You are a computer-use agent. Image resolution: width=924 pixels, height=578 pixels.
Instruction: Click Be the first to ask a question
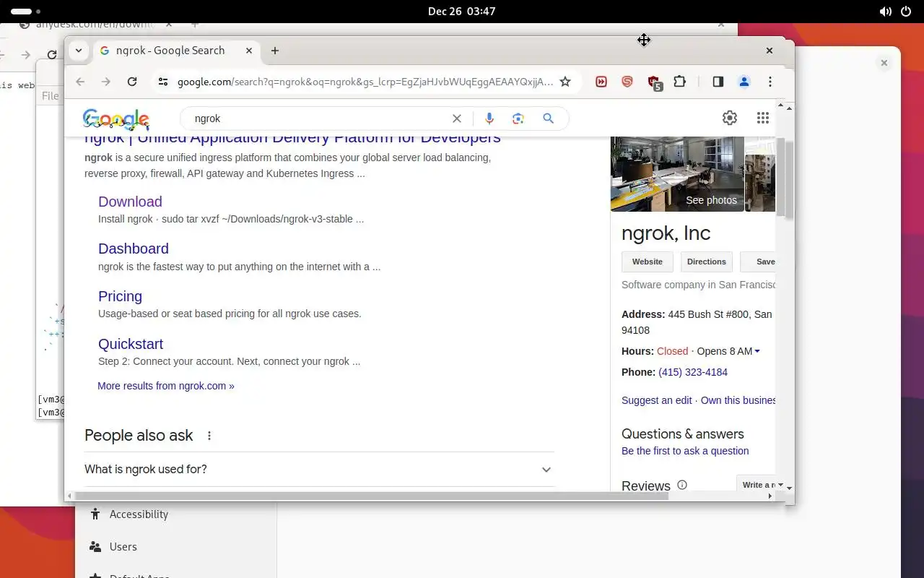685,451
